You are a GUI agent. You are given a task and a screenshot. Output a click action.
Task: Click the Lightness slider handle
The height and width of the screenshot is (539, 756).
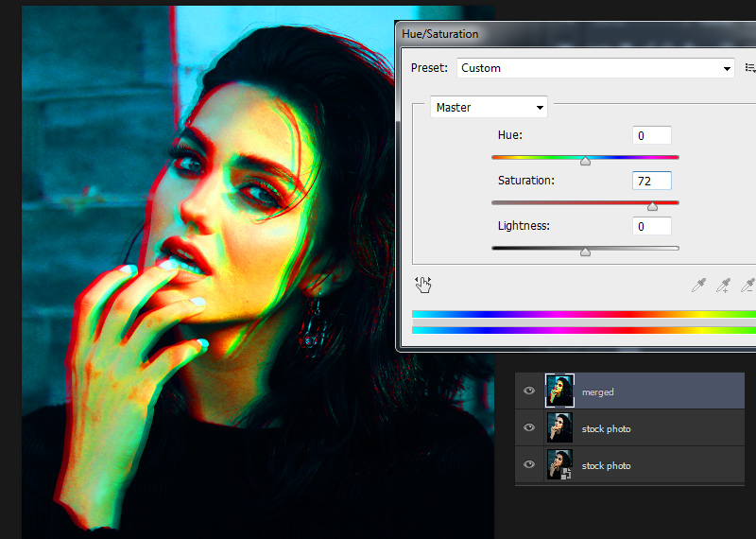[x=585, y=252]
